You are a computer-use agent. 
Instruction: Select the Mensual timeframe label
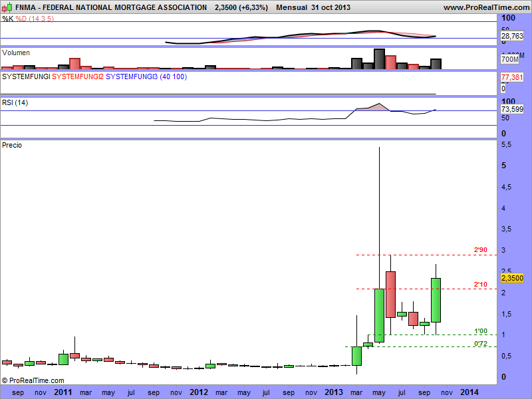tap(291, 7)
